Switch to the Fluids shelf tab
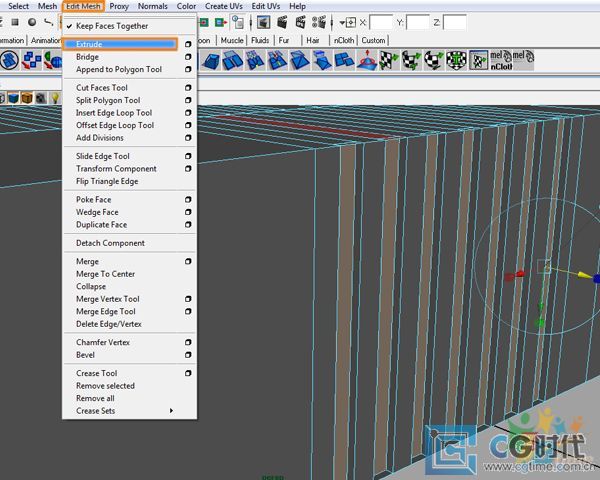The height and width of the screenshot is (480, 600). coord(260,41)
